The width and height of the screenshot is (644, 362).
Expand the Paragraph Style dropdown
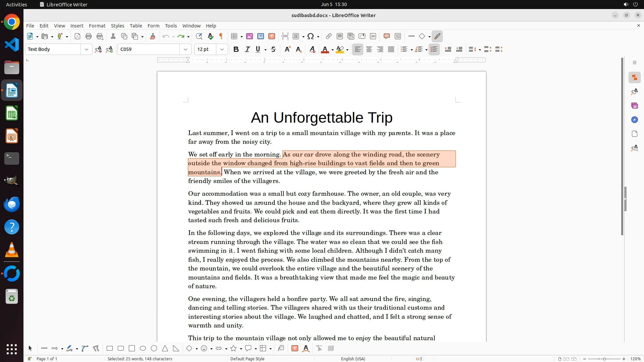click(87, 50)
